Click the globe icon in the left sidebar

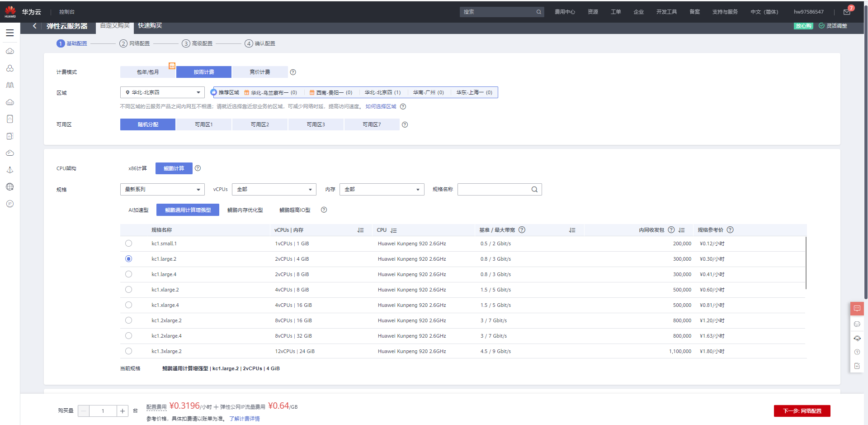10,187
